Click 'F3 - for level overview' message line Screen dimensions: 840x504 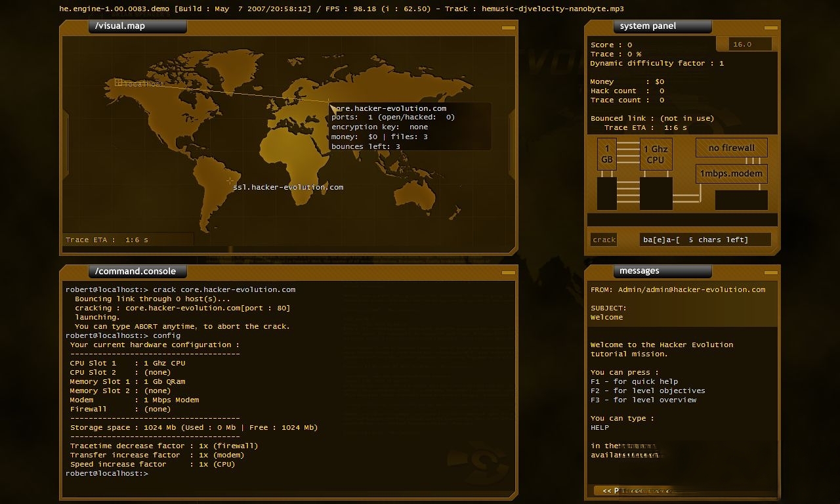coord(644,400)
